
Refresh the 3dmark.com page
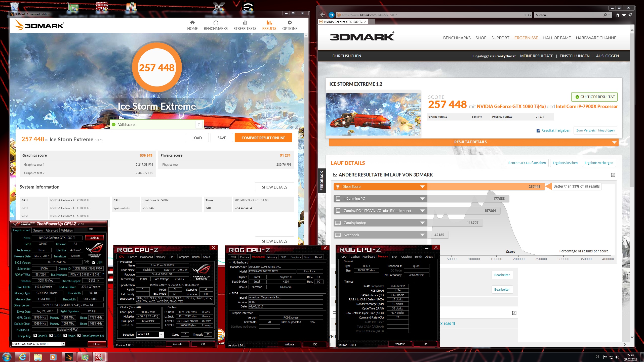click(530, 15)
